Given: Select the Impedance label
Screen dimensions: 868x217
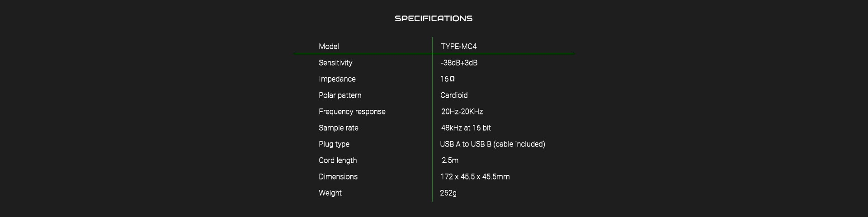Looking at the screenshot, I should tap(337, 79).
